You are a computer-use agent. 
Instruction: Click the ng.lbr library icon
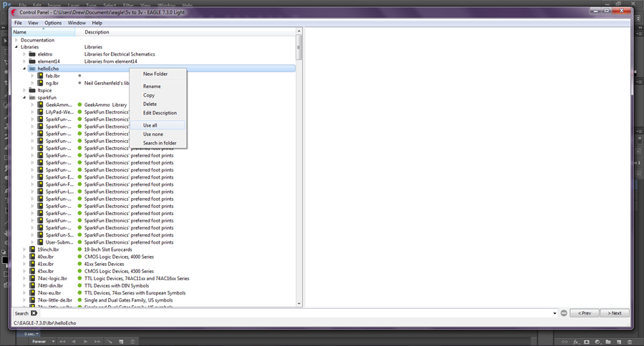pos(40,83)
